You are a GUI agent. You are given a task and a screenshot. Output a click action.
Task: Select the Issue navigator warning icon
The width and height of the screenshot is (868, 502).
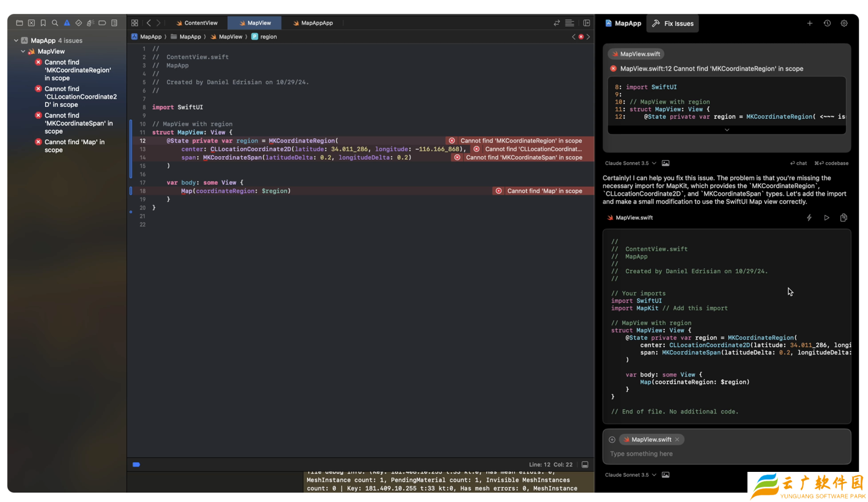(x=67, y=23)
